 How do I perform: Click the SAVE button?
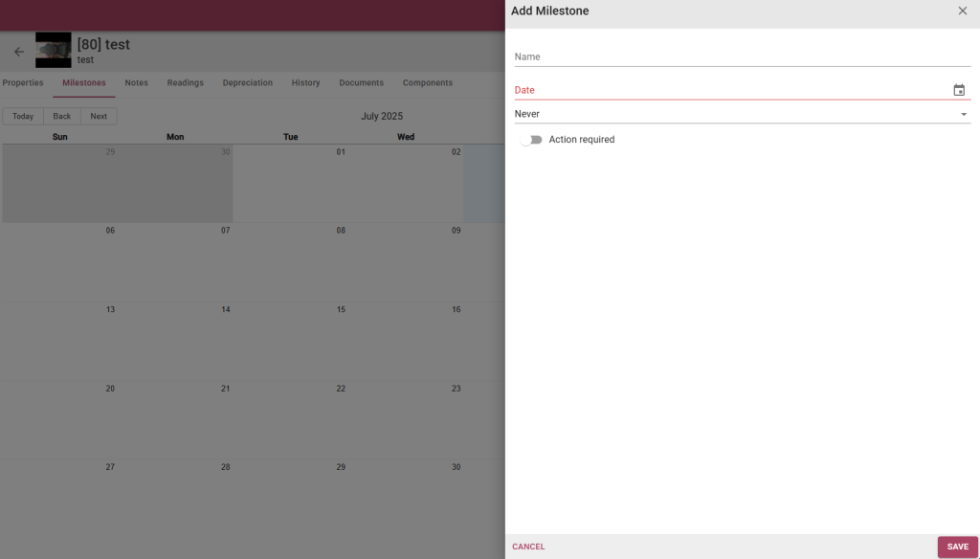click(957, 547)
